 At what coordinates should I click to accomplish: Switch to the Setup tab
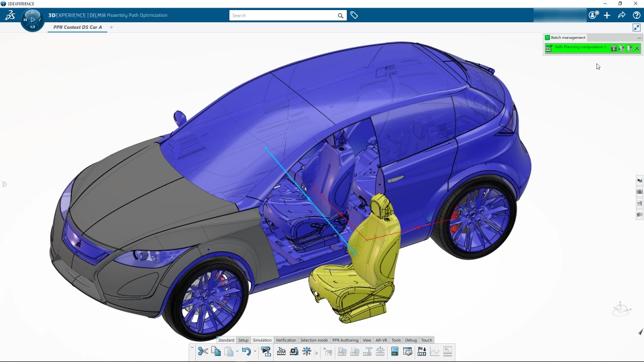[244, 341]
